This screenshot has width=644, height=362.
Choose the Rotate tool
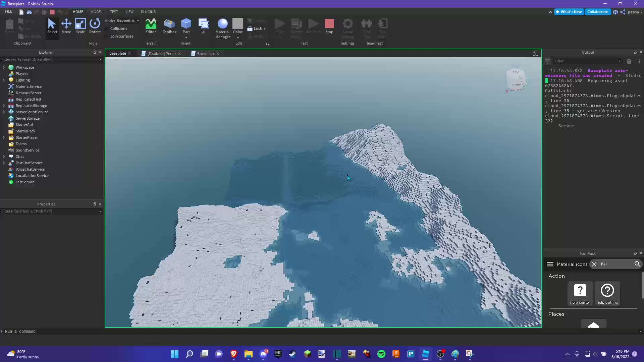pyautogui.click(x=95, y=26)
